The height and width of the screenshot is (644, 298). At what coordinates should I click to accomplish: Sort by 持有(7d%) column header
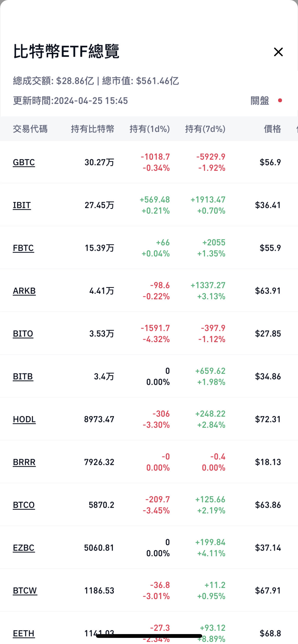pyautogui.click(x=205, y=129)
